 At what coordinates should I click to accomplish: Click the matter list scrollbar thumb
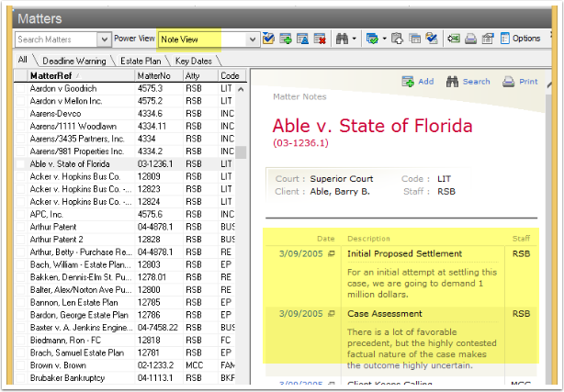pos(241,152)
